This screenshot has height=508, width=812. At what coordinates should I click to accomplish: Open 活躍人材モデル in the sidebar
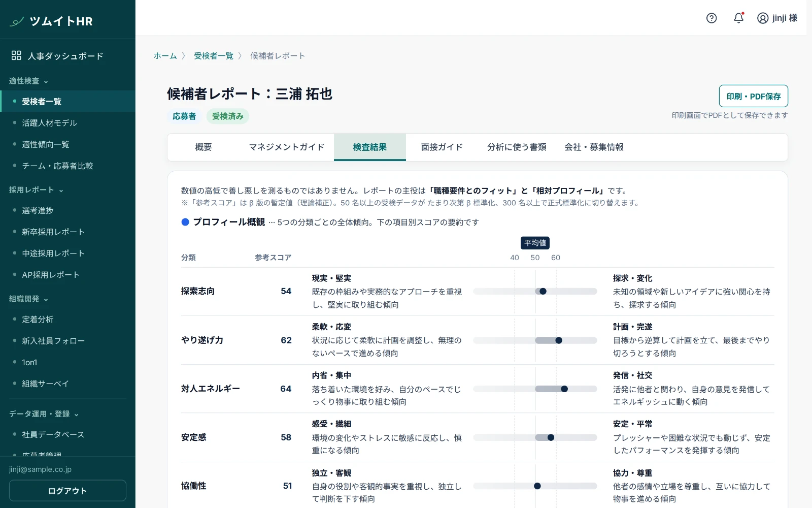(x=67, y=123)
